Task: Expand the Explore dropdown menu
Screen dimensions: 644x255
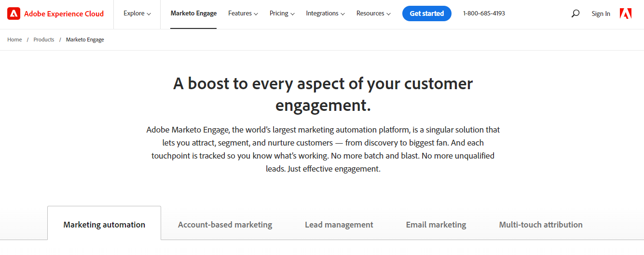Action: [x=137, y=13]
